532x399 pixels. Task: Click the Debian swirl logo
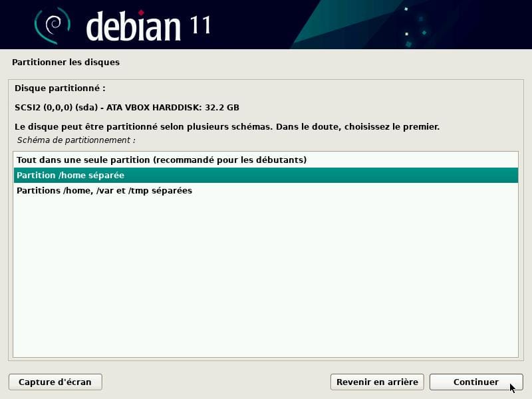tap(52, 26)
